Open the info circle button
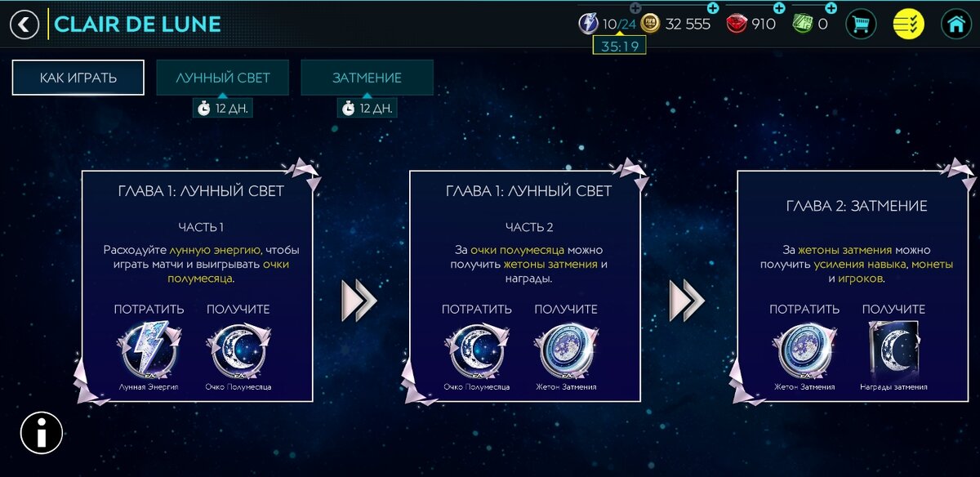 click(42, 433)
